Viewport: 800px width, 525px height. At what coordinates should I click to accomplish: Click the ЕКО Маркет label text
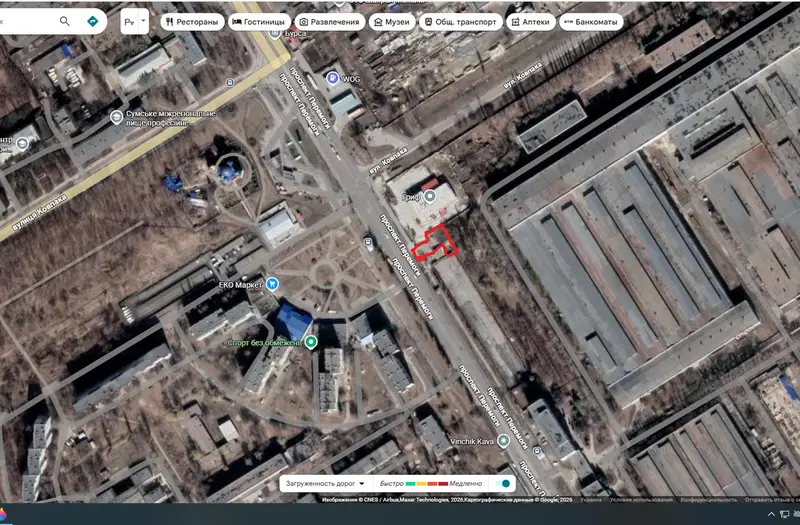tap(241, 285)
